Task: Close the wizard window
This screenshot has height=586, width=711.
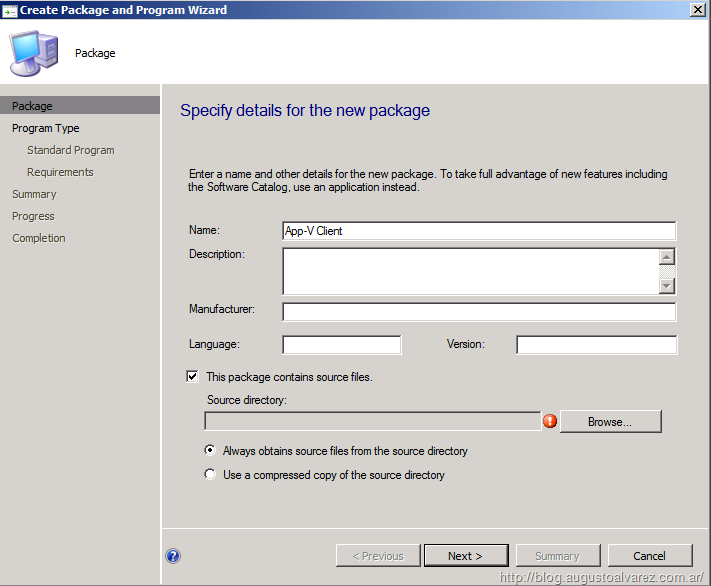Action: tap(696, 10)
